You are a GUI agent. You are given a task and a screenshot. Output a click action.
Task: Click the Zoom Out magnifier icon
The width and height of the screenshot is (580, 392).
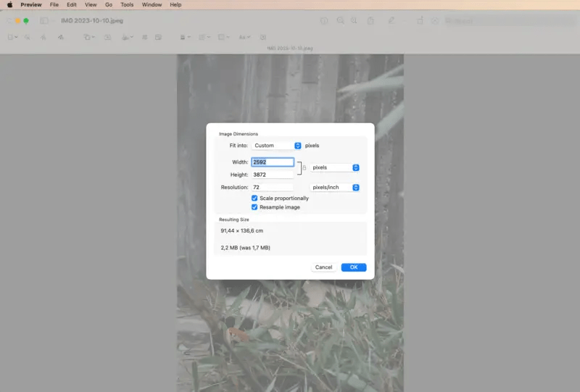click(340, 21)
